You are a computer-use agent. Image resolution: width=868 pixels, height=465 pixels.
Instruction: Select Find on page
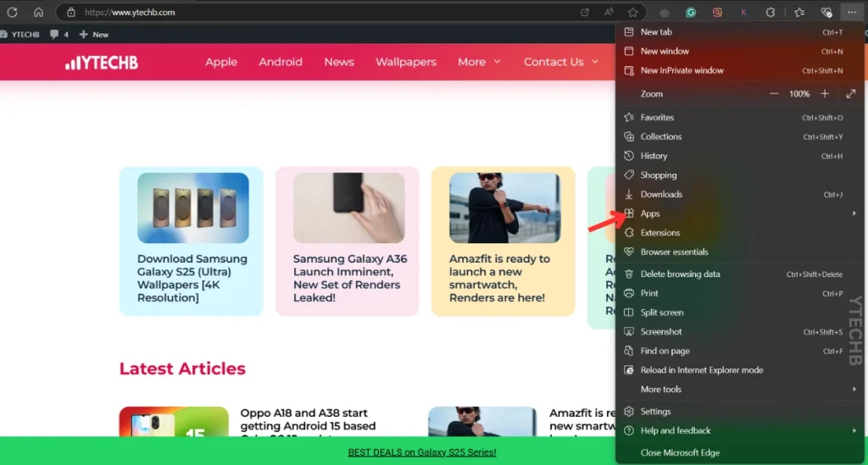[x=739, y=351]
